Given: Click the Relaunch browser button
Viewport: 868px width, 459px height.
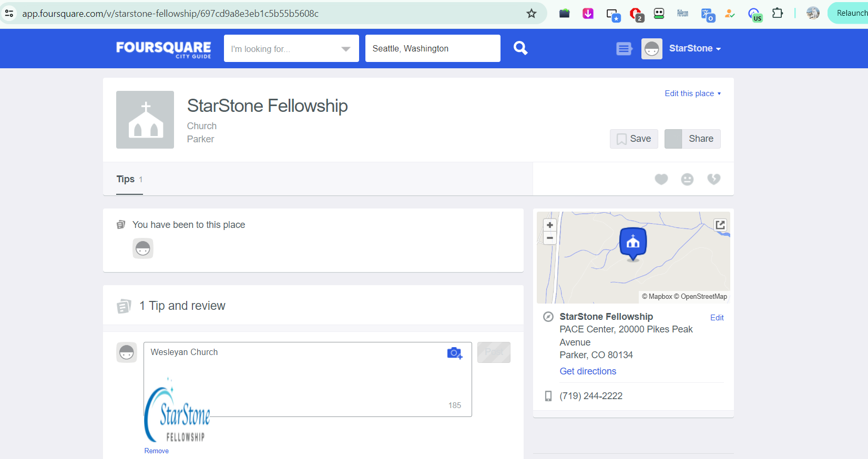Looking at the screenshot, I should (848, 13).
